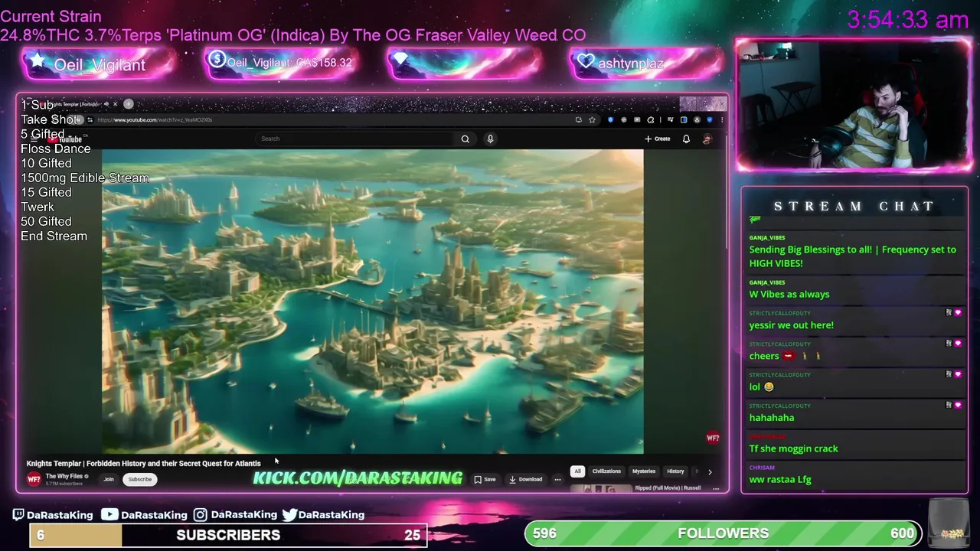980x551 pixels.
Task: Click The Why Files channel name
Action: tap(64, 476)
